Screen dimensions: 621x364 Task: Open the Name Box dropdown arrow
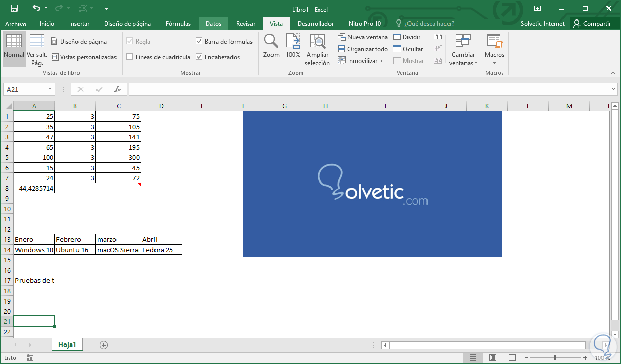tap(50, 89)
